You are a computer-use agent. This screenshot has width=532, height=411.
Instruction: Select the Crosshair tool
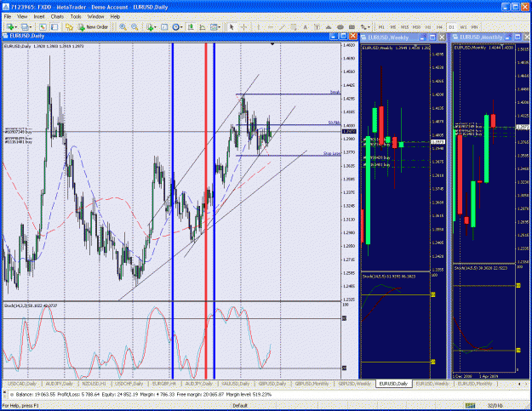click(x=243, y=27)
